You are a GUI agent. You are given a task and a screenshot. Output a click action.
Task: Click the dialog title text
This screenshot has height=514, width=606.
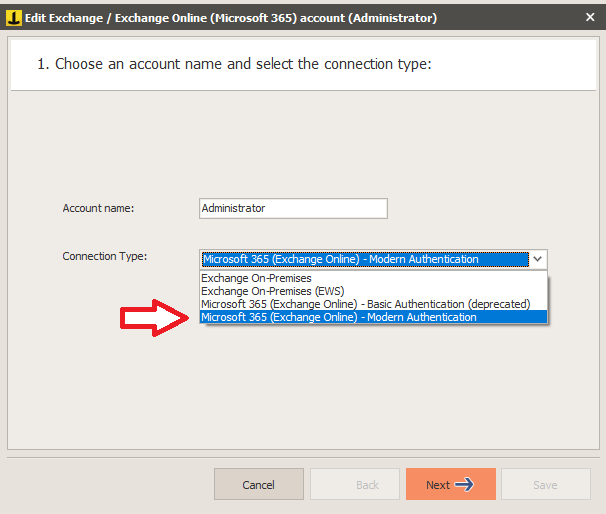click(x=231, y=18)
